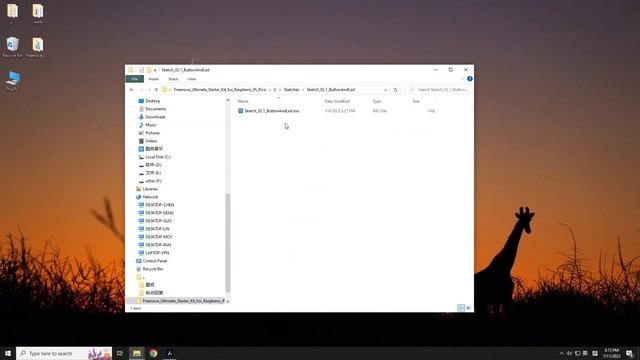
Task: Expand the minimized ribbon chevron
Action: pyautogui.click(x=463, y=79)
